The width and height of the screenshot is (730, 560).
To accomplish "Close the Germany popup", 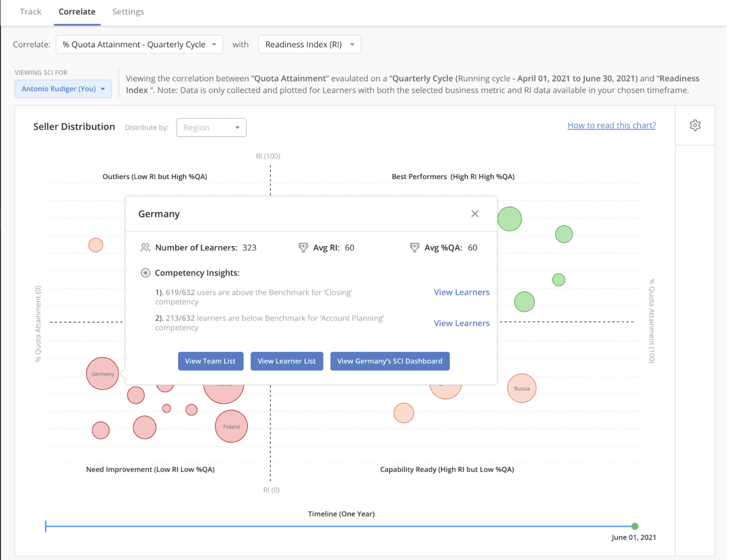I will click(474, 214).
